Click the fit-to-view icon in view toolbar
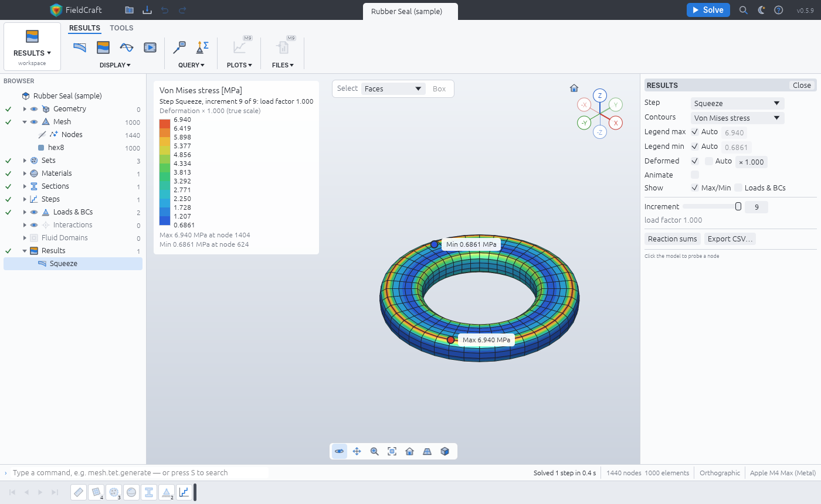The width and height of the screenshot is (821, 504). tap(392, 451)
